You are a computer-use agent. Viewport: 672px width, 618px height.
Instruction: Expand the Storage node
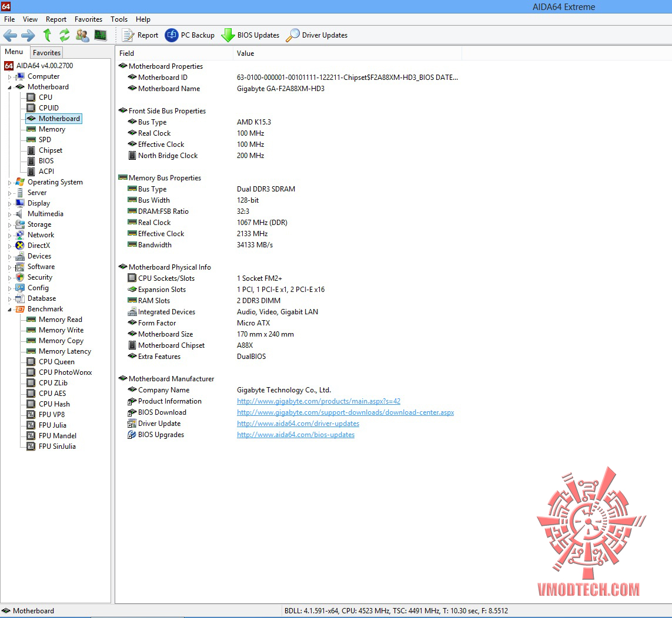tap(9, 225)
